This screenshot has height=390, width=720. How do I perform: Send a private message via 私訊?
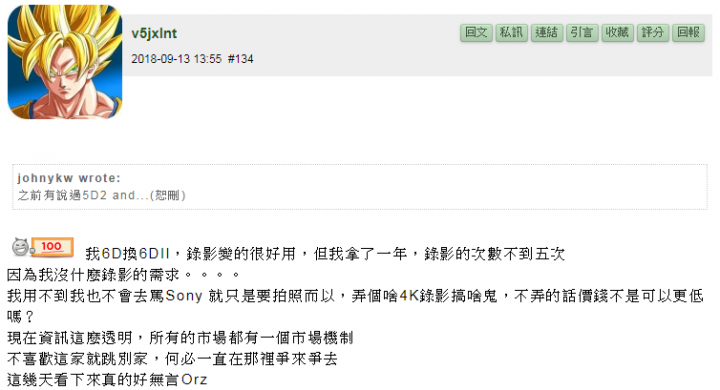pos(511,33)
